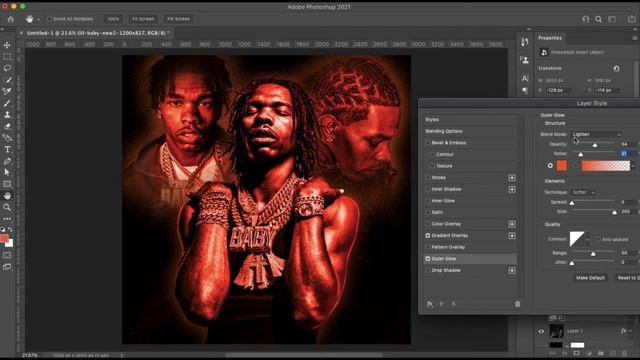The height and width of the screenshot is (360, 640).
Task: Uncheck the Outer Glow checkbox
Action: click(428, 259)
